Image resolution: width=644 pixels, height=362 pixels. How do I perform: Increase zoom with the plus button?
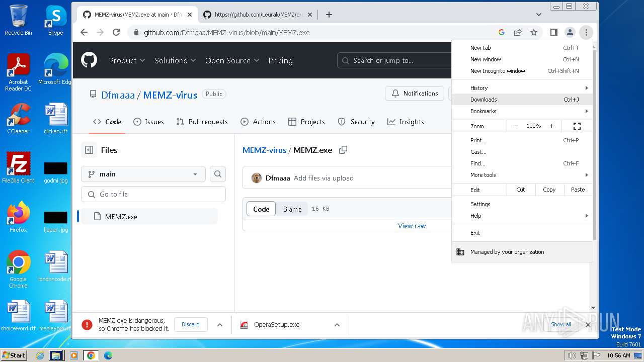(551, 126)
